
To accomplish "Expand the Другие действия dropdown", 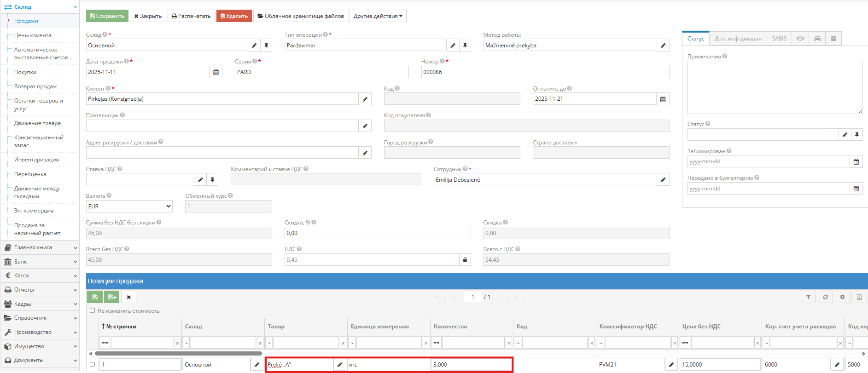I will [x=378, y=16].
